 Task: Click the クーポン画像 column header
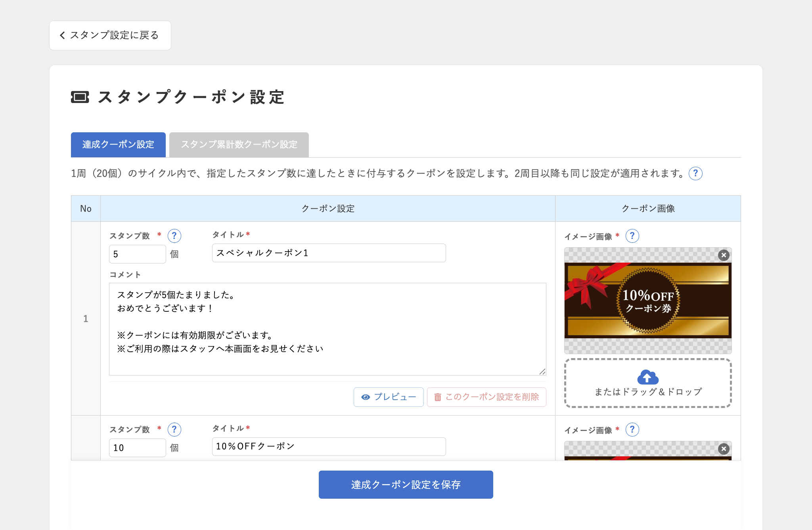[648, 209]
